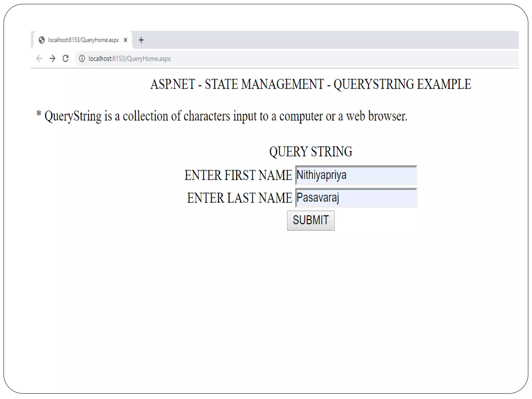Reload the QueryHome.aspx page

pos(65,58)
